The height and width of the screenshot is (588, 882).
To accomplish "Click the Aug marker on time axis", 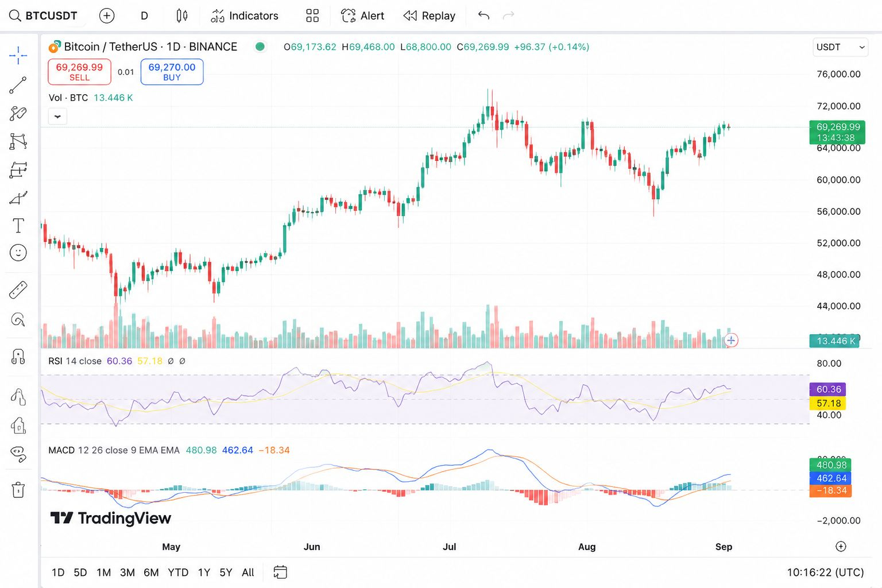I will click(587, 547).
